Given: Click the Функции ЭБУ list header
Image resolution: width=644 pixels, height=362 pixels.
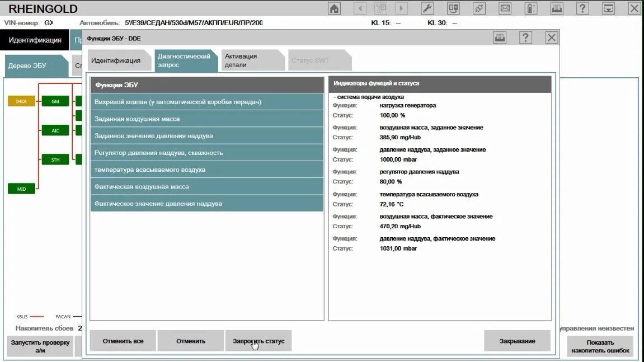Looking at the screenshot, I should click(207, 84).
